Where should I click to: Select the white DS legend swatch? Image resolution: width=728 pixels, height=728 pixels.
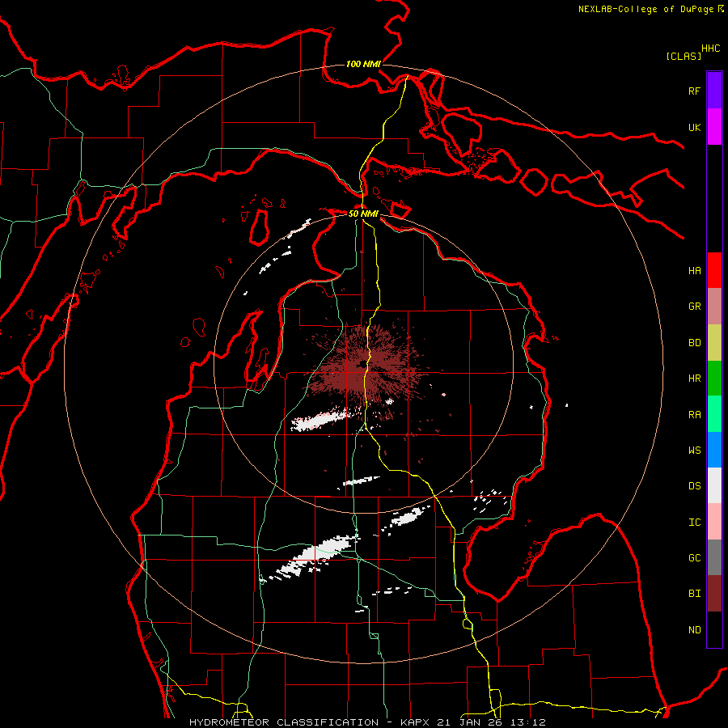[714, 485]
